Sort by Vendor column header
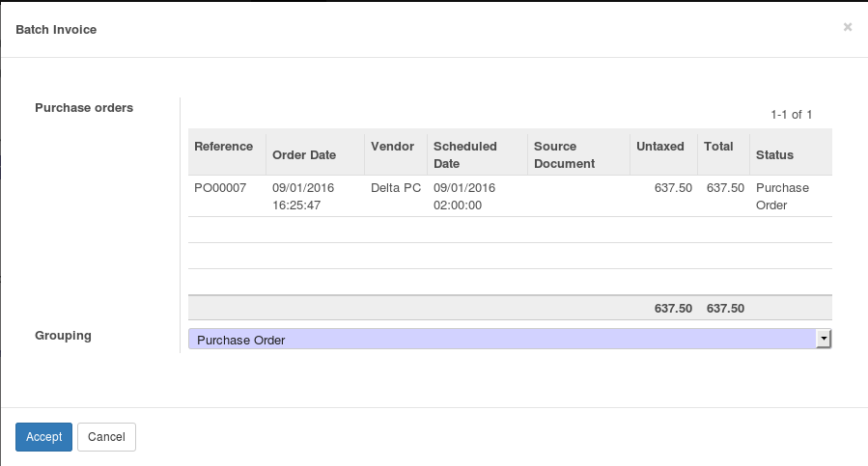The image size is (868, 466). pos(392,147)
